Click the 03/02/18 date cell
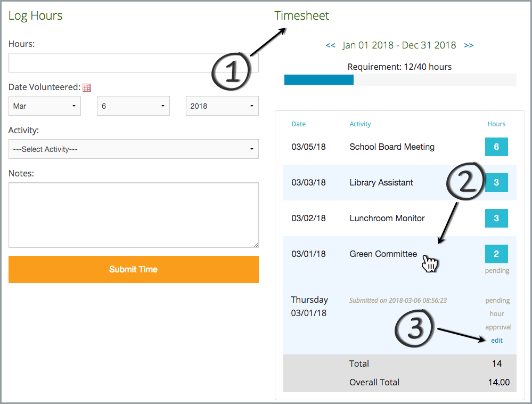This screenshot has width=532, height=404. [308, 219]
